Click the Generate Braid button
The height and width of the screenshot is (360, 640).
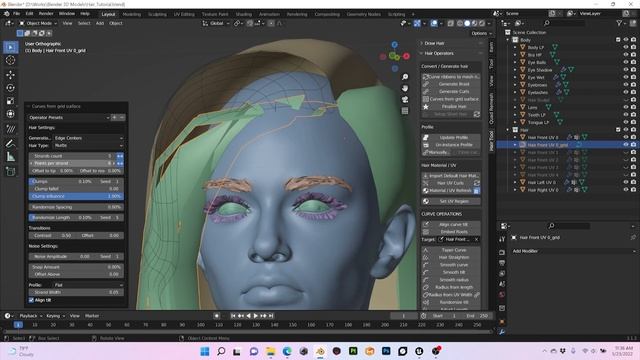[451, 84]
